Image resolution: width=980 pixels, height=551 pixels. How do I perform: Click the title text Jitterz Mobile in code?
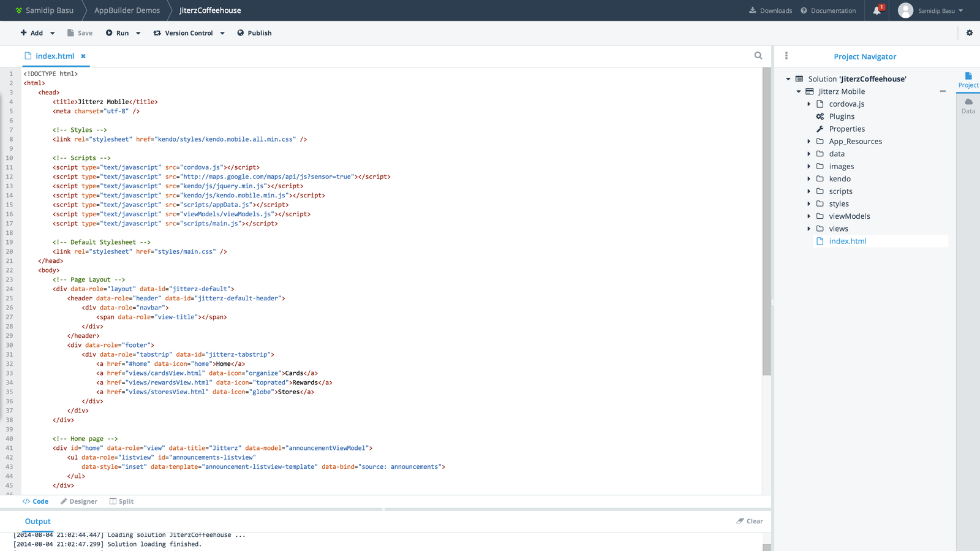pyautogui.click(x=104, y=102)
